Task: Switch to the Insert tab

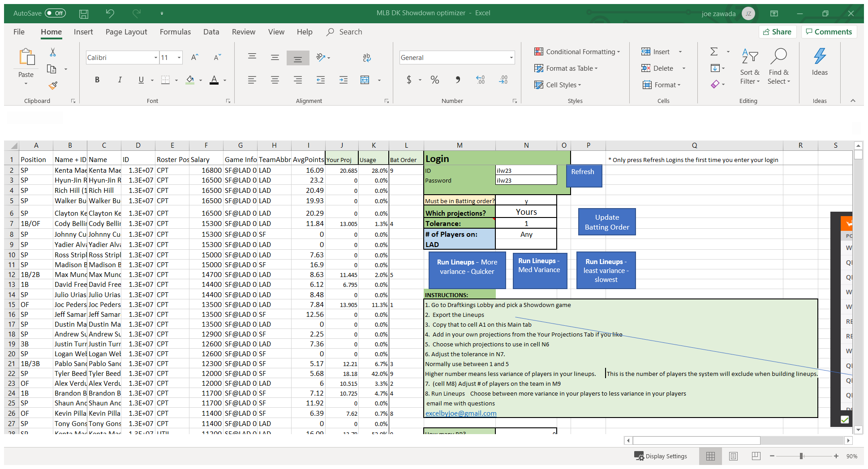Action: coord(83,32)
